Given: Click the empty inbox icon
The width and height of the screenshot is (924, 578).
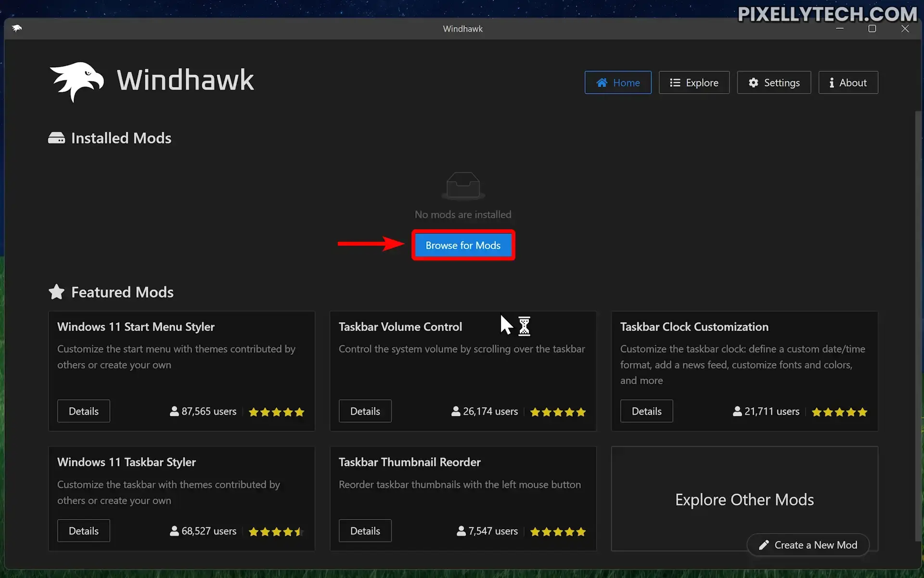Looking at the screenshot, I should pyautogui.click(x=463, y=185).
